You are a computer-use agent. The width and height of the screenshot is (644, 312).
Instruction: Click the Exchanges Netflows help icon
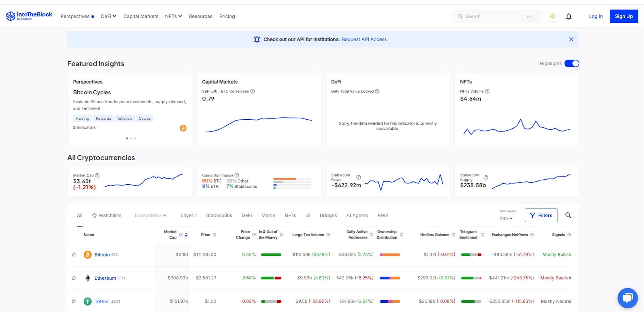(x=532, y=235)
